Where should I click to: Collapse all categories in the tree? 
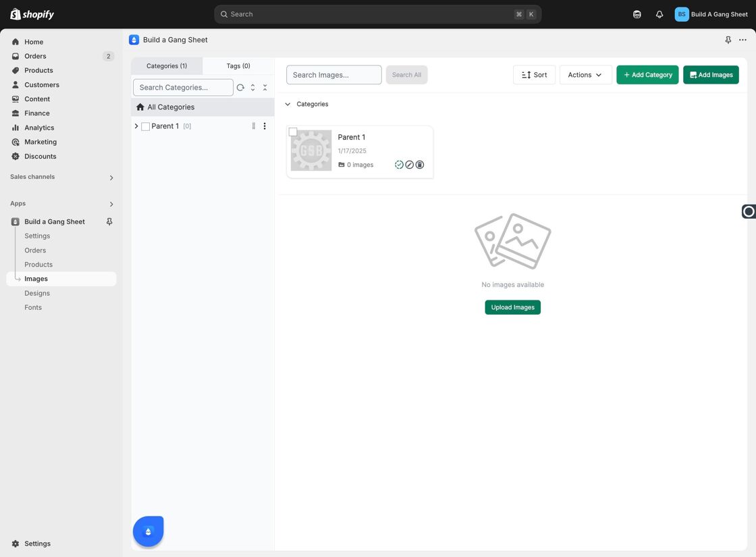coord(265,87)
